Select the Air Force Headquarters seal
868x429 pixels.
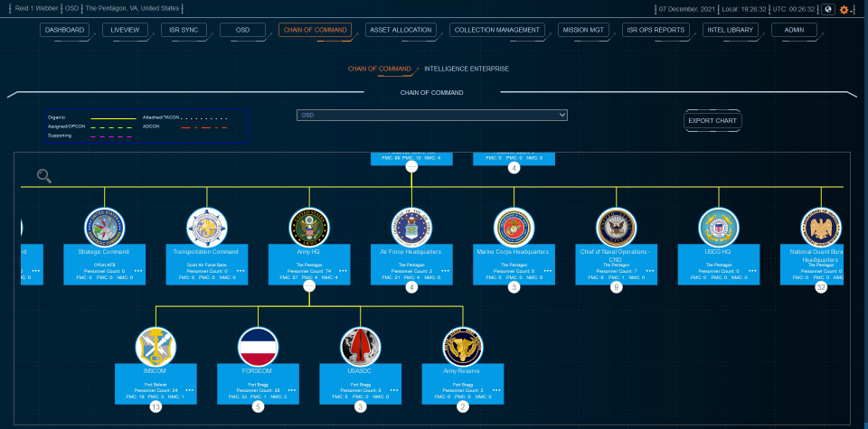pos(411,228)
